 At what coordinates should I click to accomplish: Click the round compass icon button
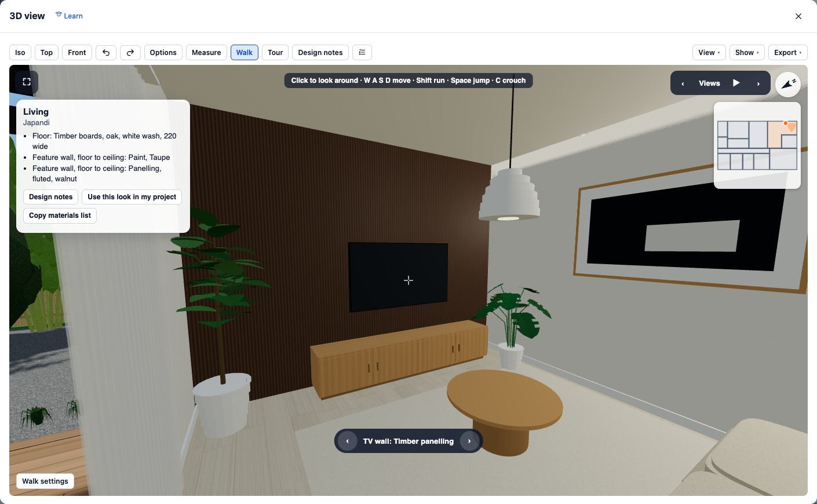(x=788, y=84)
